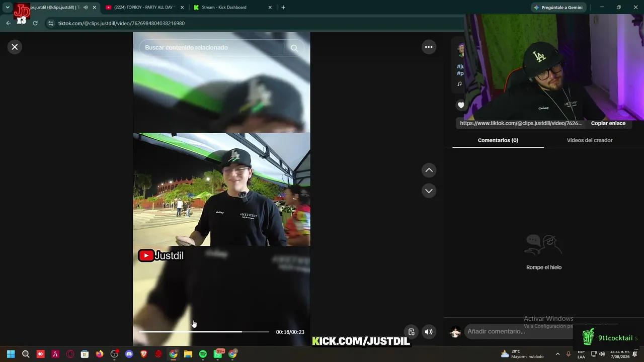Open a new browser tab

(x=283, y=8)
